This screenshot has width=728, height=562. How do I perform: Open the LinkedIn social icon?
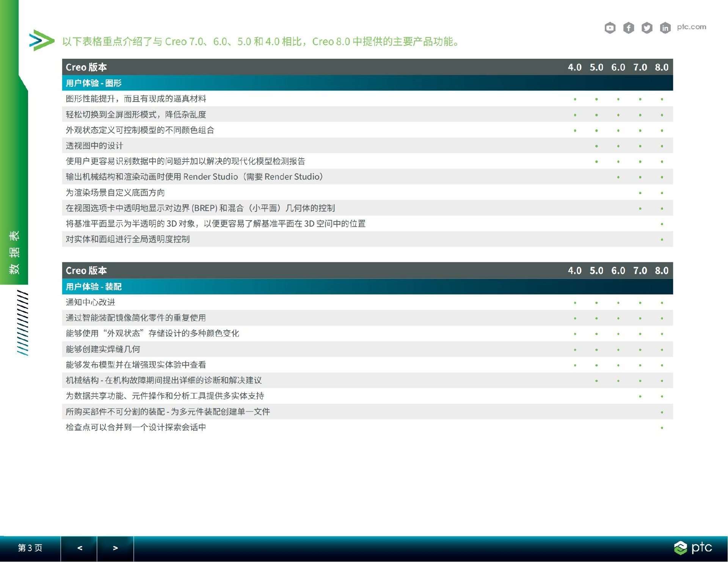click(665, 28)
